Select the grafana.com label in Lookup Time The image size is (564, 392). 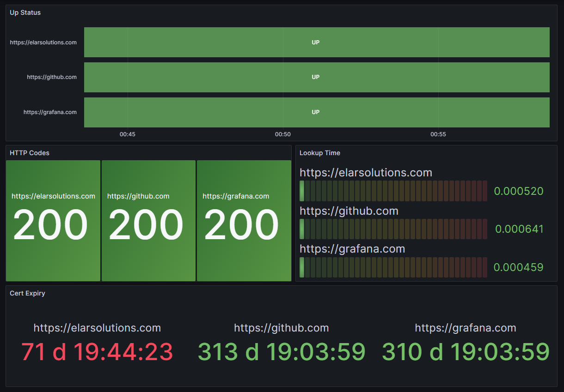352,249
